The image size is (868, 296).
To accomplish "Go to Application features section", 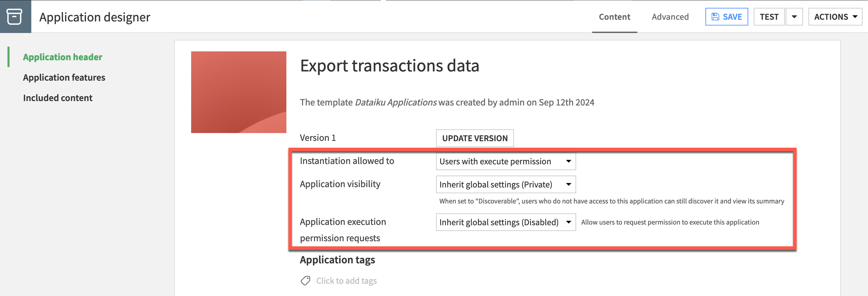I will tap(64, 77).
